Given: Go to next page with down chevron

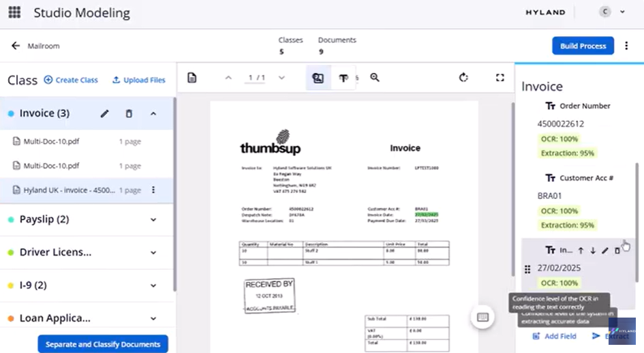Looking at the screenshot, I should point(281,78).
